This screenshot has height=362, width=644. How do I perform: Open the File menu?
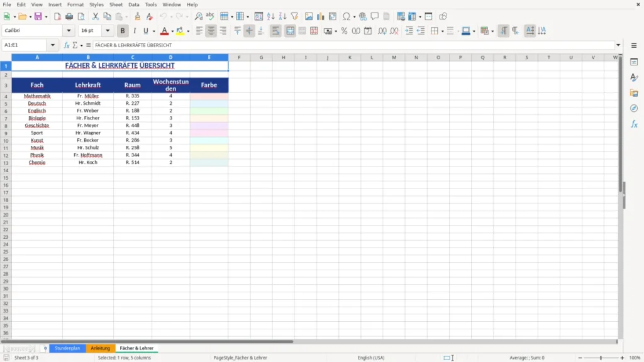[x=7, y=4]
